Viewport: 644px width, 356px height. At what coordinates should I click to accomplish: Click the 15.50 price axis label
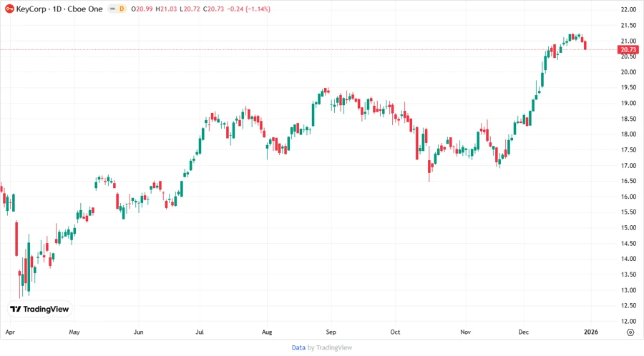point(628,212)
